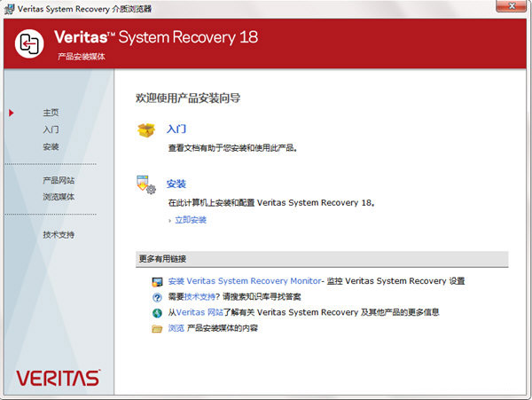Screen dimensions: 532x400
Task: Click text 在此计算机上安装和配置 Veritas System Recovery 18
Action: point(271,203)
